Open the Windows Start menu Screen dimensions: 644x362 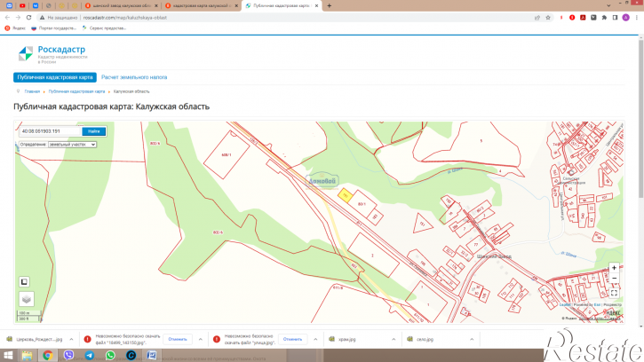[x=8, y=355]
